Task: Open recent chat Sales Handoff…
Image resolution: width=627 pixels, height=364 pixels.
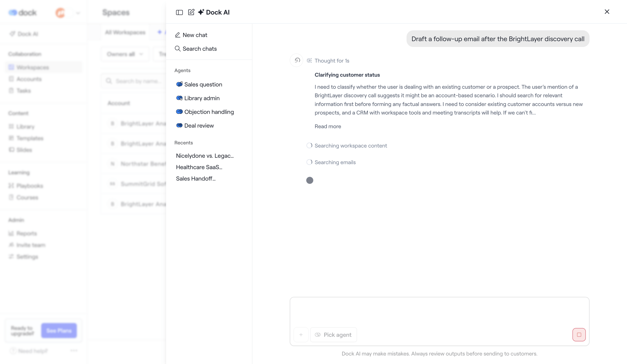Action: click(x=196, y=179)
